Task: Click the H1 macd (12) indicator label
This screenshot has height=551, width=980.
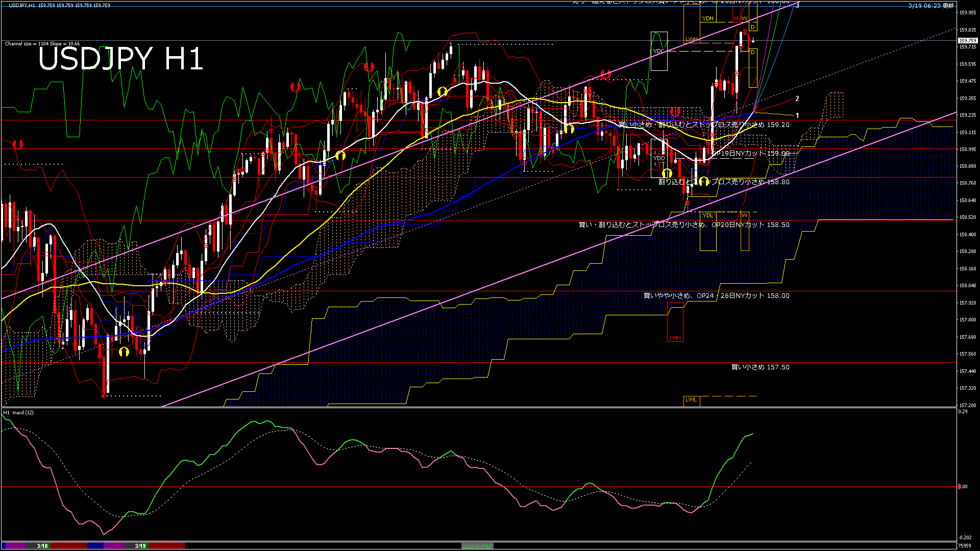Action: pyautogui.click(x=18, y=412)
